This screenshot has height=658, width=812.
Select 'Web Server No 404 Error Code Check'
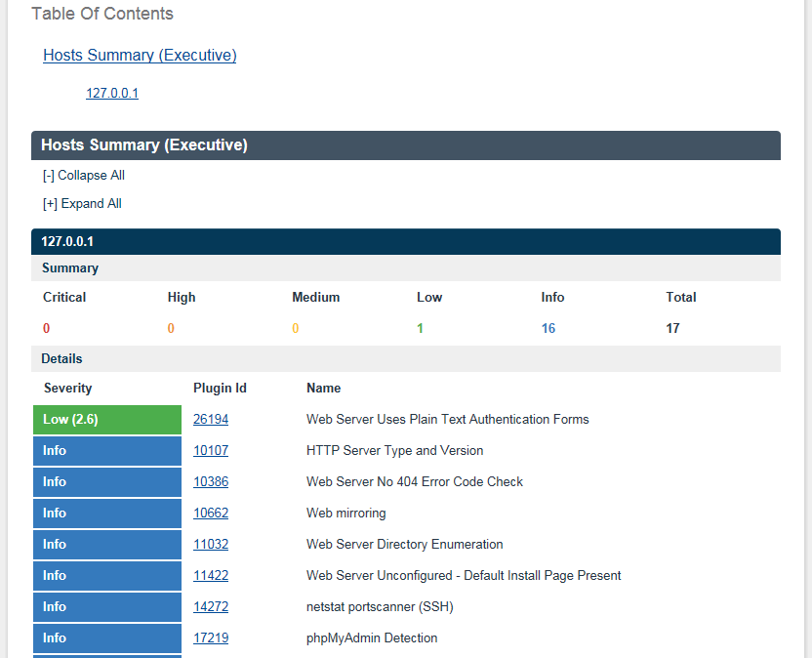(x=414, y=481)
